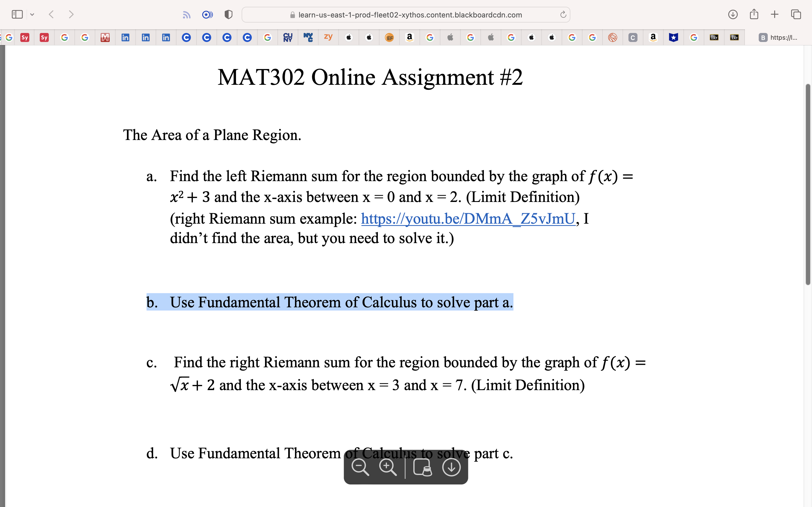812x507 pixels.
Task: Select the zoom out magnifier in the PDF toolbar
Action: pyautogui.click(x=360, y=466)
